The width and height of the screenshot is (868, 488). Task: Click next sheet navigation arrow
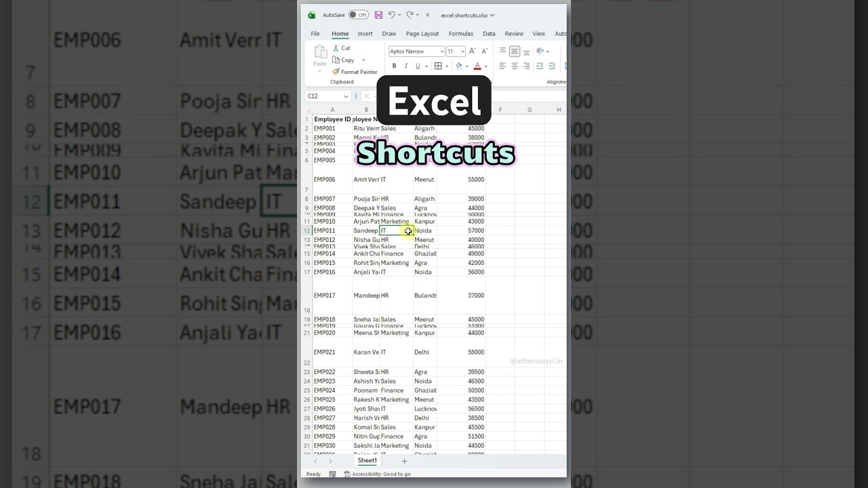click(330, 462)
